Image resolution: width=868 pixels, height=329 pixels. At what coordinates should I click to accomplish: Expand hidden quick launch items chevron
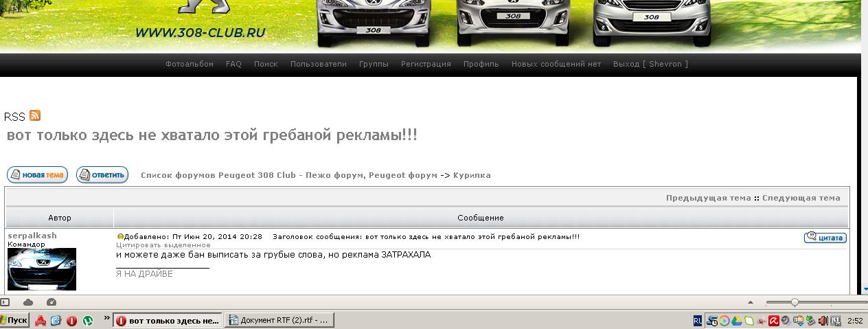pos(106,318)
